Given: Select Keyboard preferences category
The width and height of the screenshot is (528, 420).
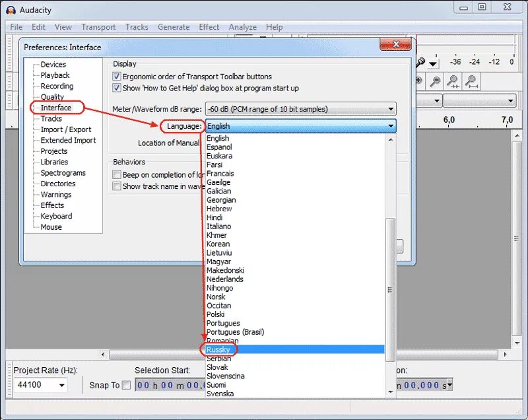Looking at the screenshot, I should tap(56, 216).
